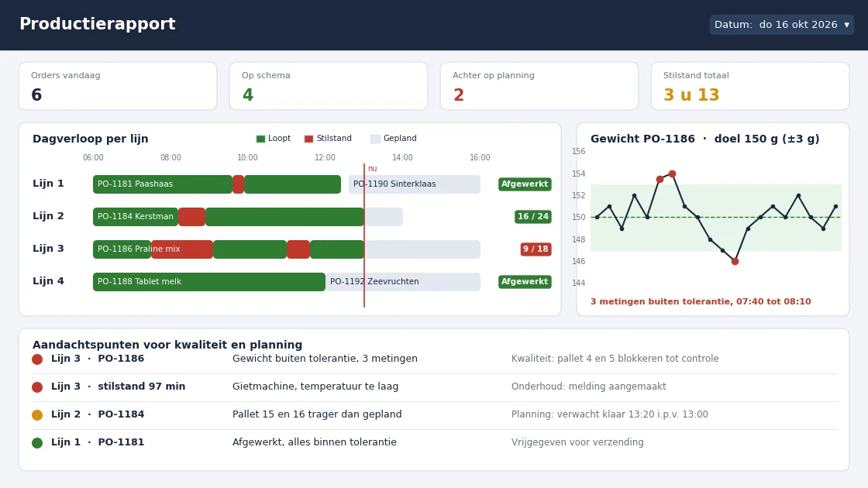Screen dimensions: 868x488
Task: Click the lowest red point on weight chart
Action: pos(735,262)
